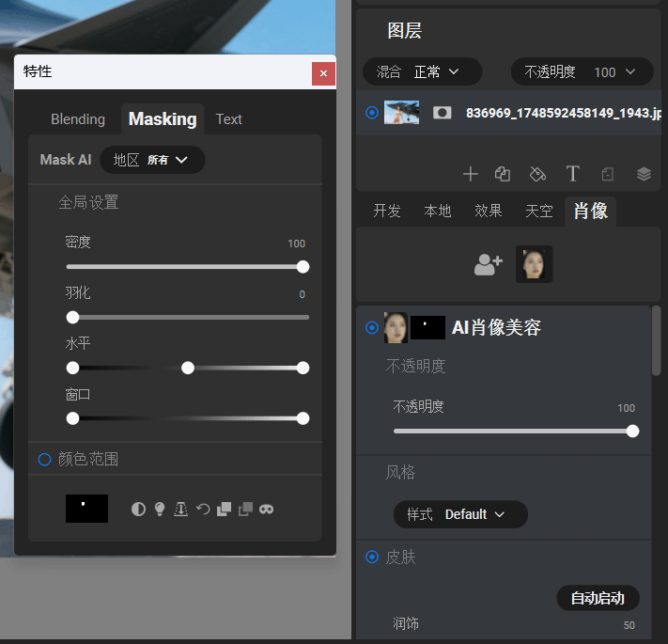Enable the 颜色范围 color range option

45,459
